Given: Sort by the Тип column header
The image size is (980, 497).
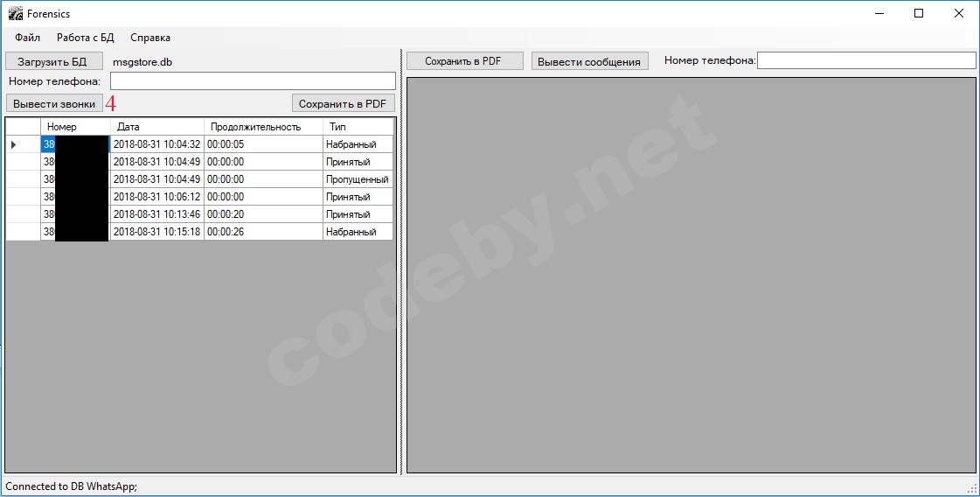Looking at the screenshot, I should coord(358,127).
